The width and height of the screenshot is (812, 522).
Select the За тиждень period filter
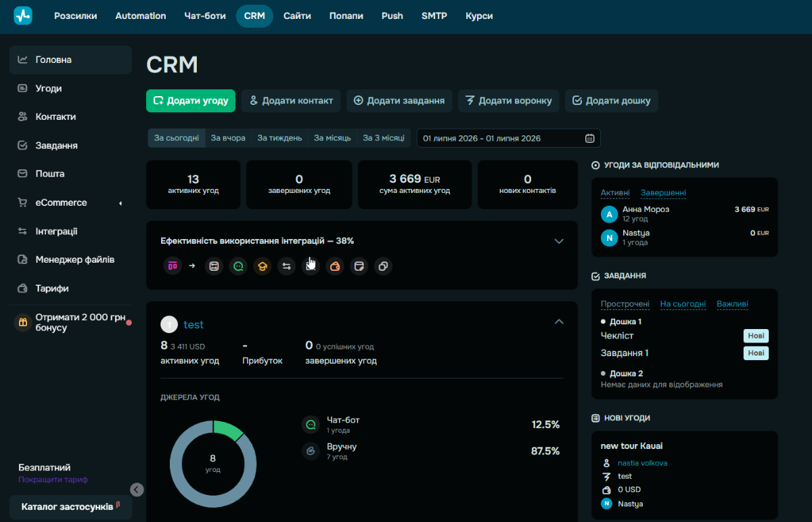point(279,138)
